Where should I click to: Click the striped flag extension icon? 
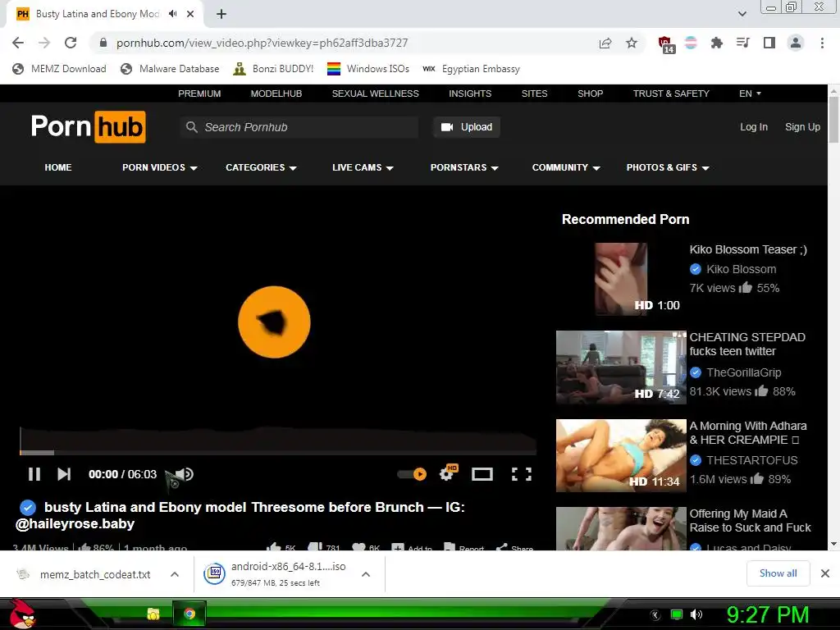pyautogui.click(x=691, y=43)
